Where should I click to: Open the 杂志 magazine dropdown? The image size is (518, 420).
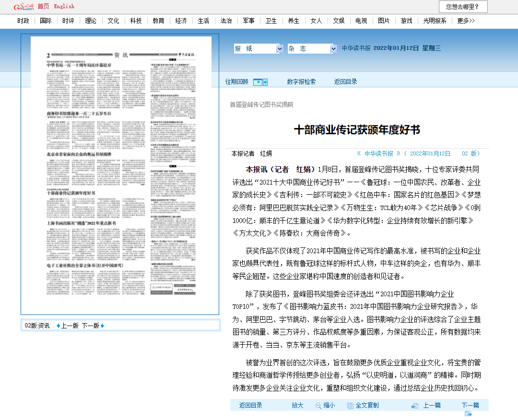pos(312,49)
